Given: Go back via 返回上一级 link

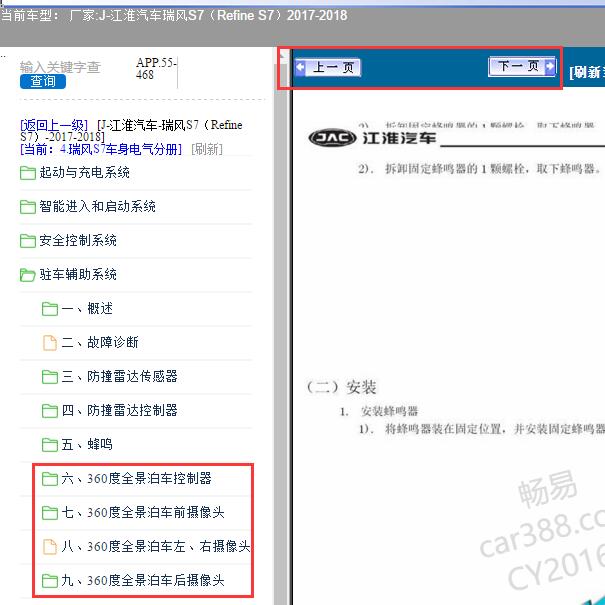Looking at the screenshot, I should point(54,125).
